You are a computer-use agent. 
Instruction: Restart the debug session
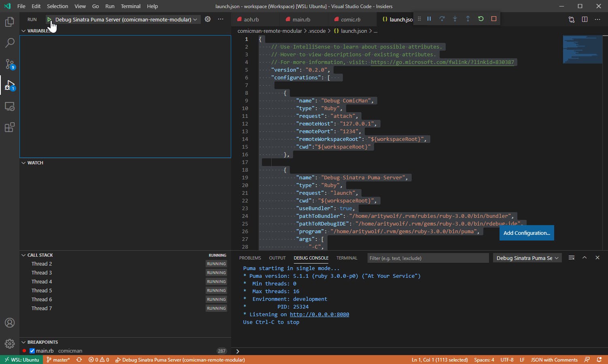(481, 19)
